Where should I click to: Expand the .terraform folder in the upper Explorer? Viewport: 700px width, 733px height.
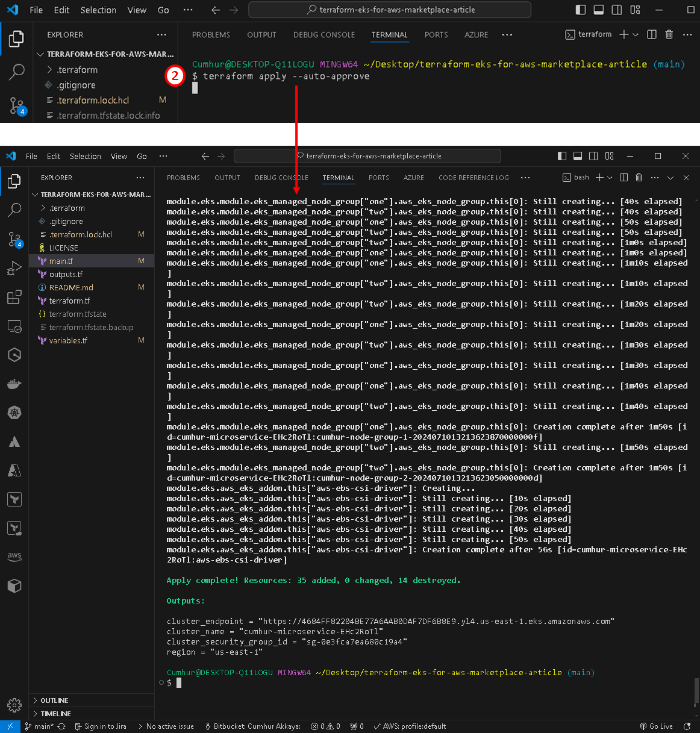tap(72, 70)
